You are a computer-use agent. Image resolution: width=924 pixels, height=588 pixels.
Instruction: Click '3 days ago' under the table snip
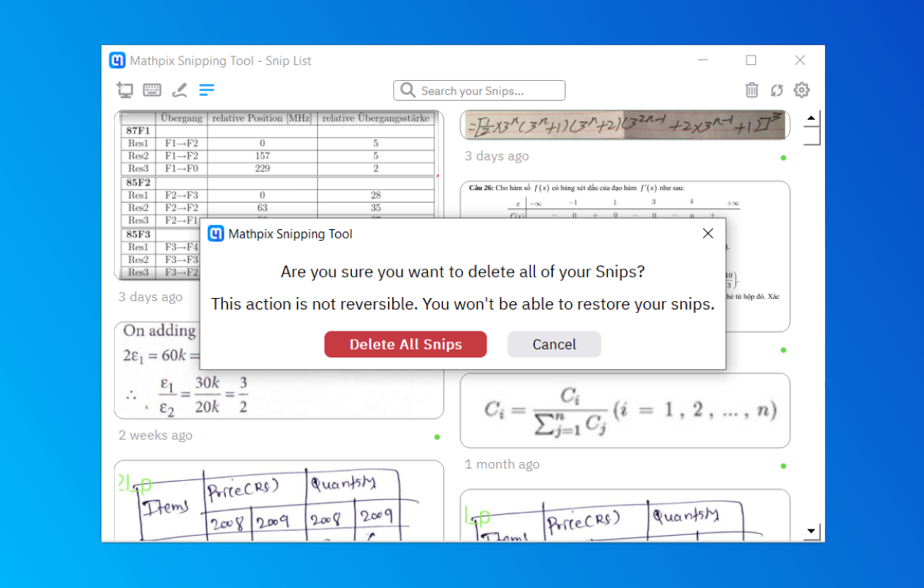click(x=151, y=296)
